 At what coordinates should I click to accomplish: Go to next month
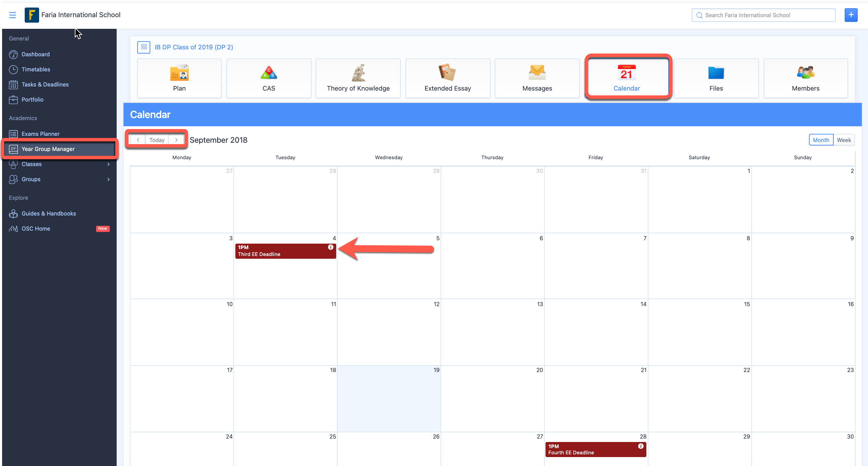click(x=176, y=140)
